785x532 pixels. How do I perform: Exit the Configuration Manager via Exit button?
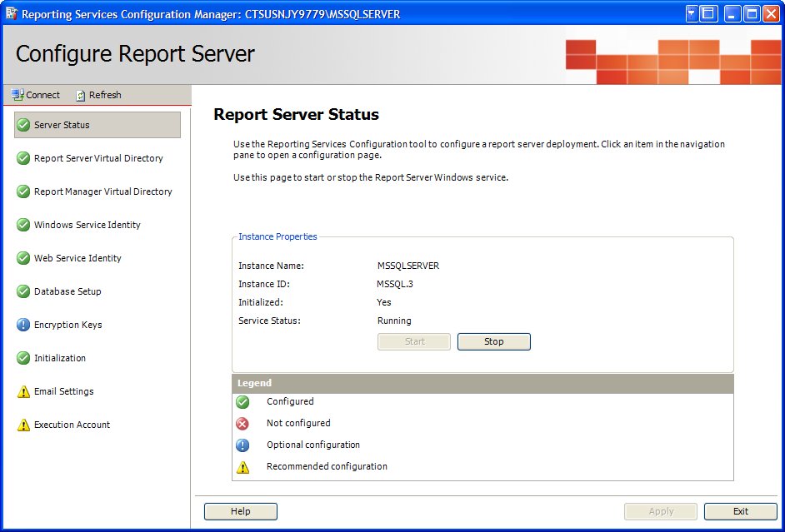pyautogui.click(x=740, y=511)
